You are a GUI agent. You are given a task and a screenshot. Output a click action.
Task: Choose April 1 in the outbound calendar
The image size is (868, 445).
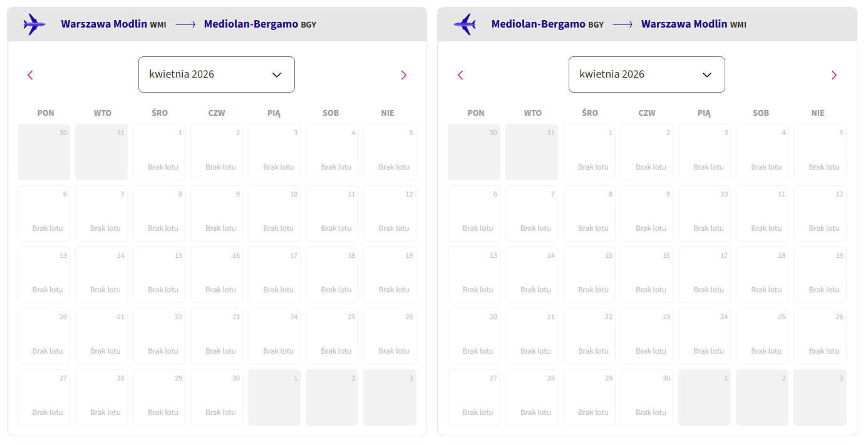tap(159, 152)
